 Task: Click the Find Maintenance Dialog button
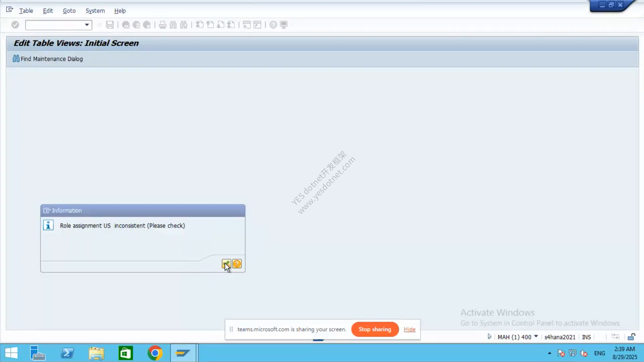[48, 59]
